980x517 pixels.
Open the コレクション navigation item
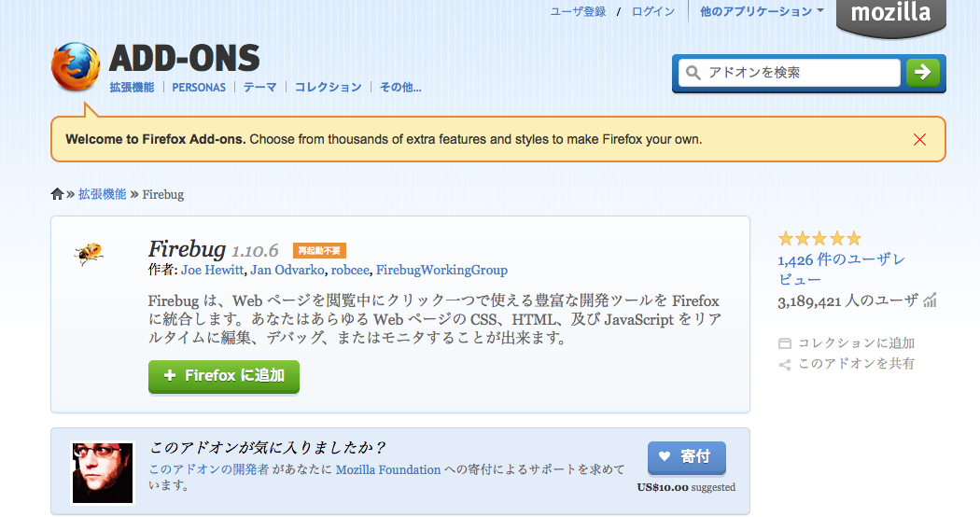(329, 87)
